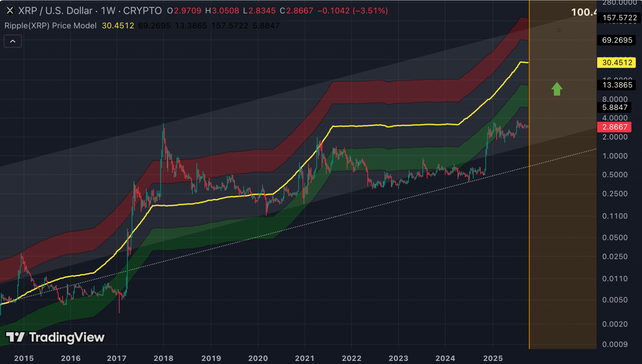Open the XRP / U.S. Dollar symbol title

click(x=55, y=11)
